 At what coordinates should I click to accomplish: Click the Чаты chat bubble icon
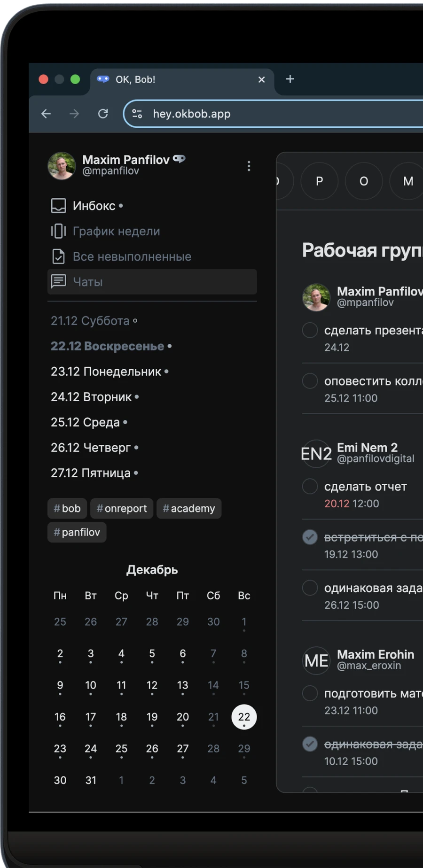[x=58, y=281]
